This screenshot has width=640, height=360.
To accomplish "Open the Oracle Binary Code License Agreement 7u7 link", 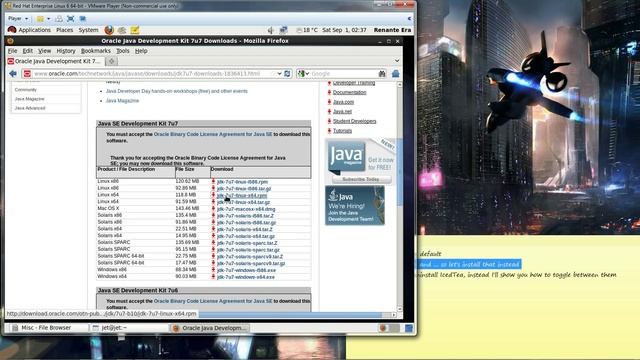I will 213,134.
